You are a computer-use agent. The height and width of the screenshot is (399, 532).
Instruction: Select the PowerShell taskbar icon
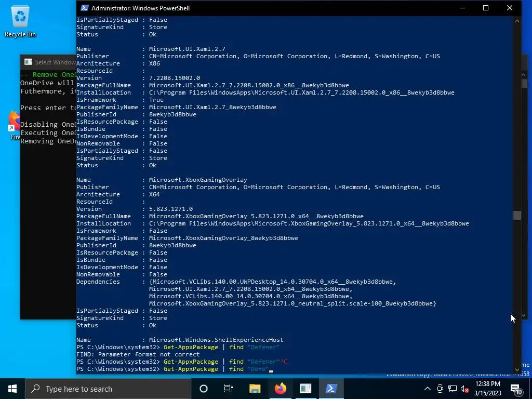coord(331,389)
